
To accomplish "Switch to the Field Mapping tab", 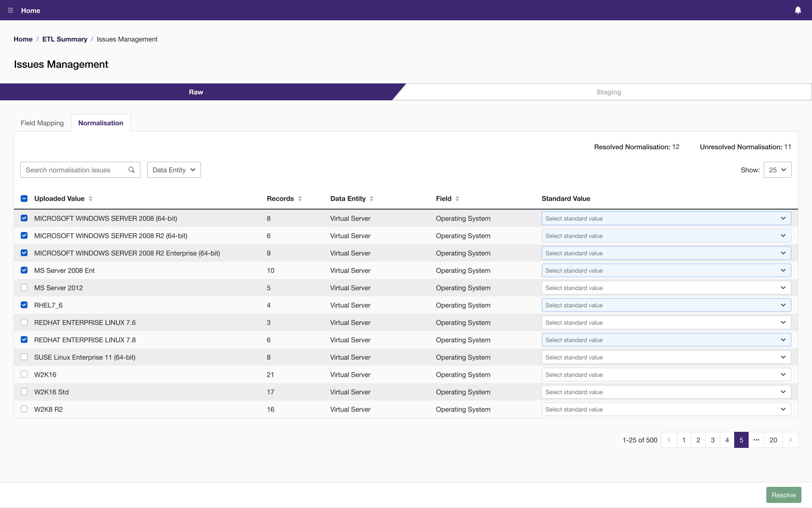I will pos(42,123).
